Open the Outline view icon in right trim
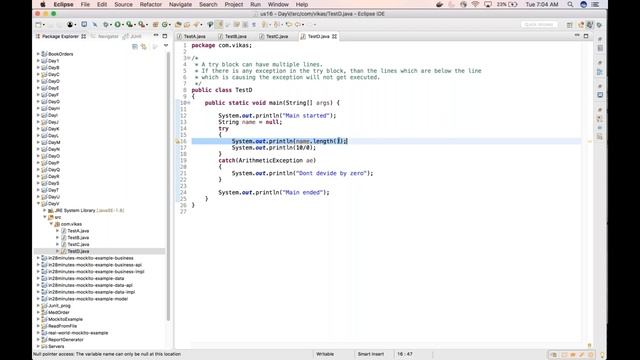 point(600,72)
